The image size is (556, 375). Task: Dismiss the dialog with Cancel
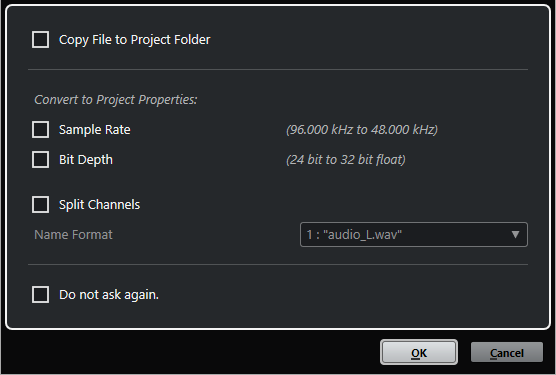[x=507, y=352]
